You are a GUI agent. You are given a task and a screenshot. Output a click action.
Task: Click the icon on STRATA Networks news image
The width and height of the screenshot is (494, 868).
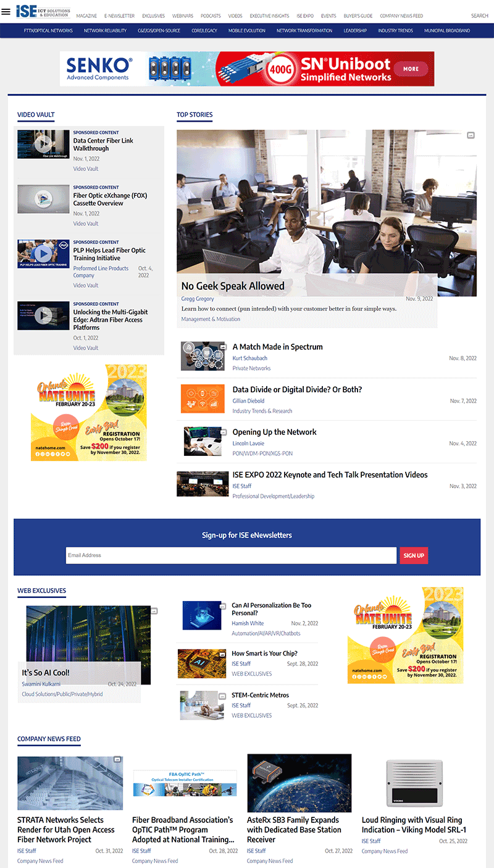(x=117, y=759)
